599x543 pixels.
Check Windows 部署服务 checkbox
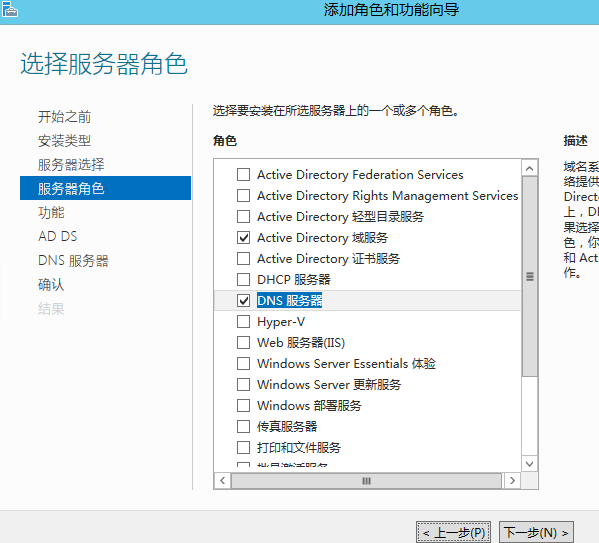(243, 405)
